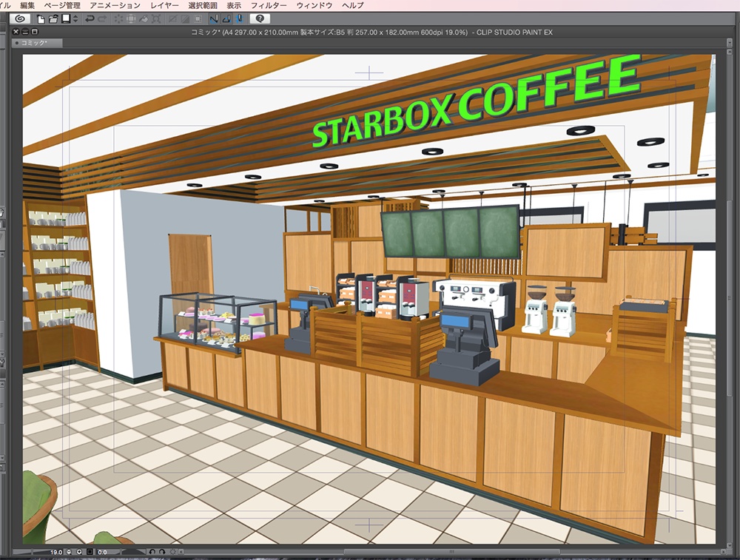Open a file with folder icon
The width and height of the screenshot is (740, 560).
53,19
